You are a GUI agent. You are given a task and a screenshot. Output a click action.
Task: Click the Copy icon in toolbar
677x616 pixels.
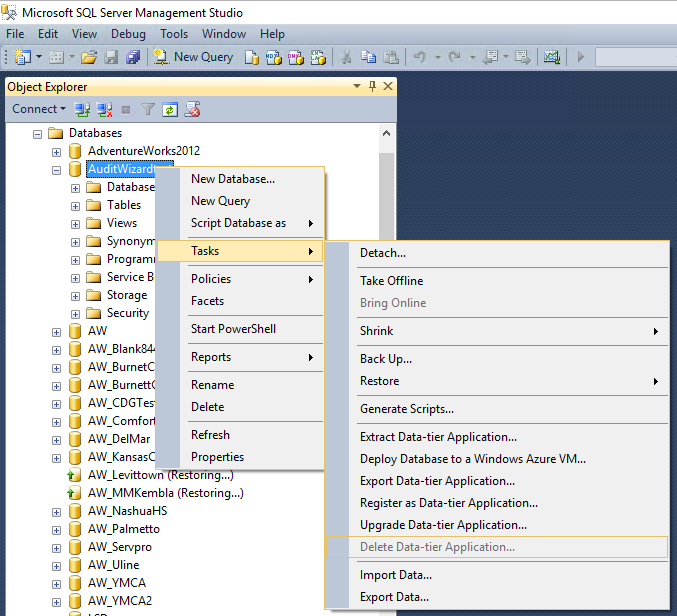pos(368,57)
